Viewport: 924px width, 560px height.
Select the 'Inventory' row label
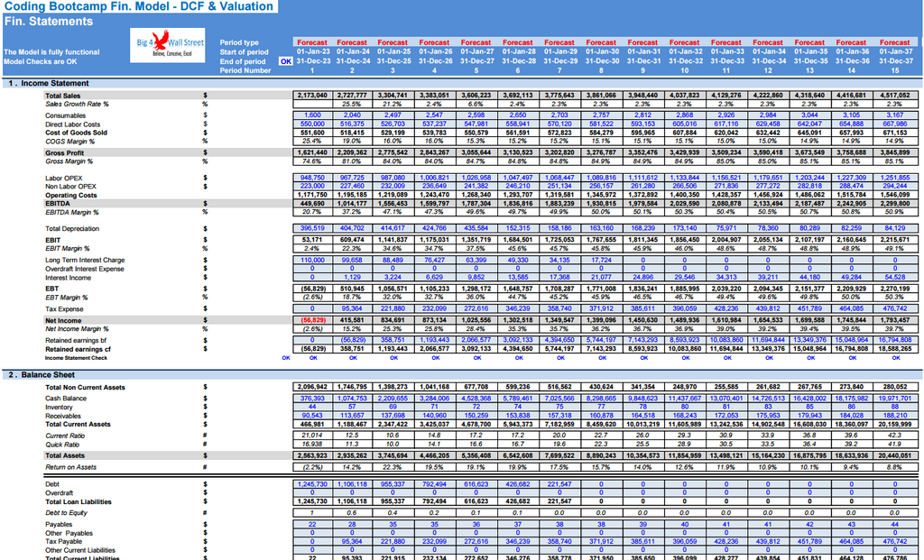[x=59, y=407]
